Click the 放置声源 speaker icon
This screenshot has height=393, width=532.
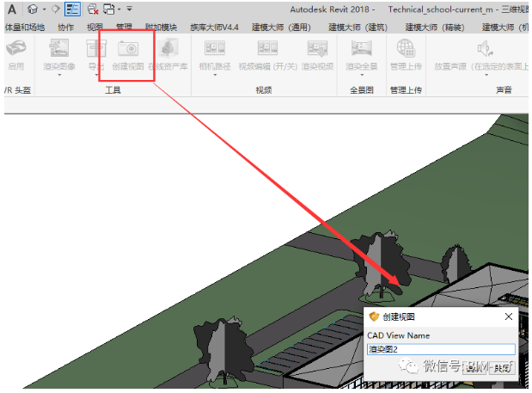(x=486, y=48)
